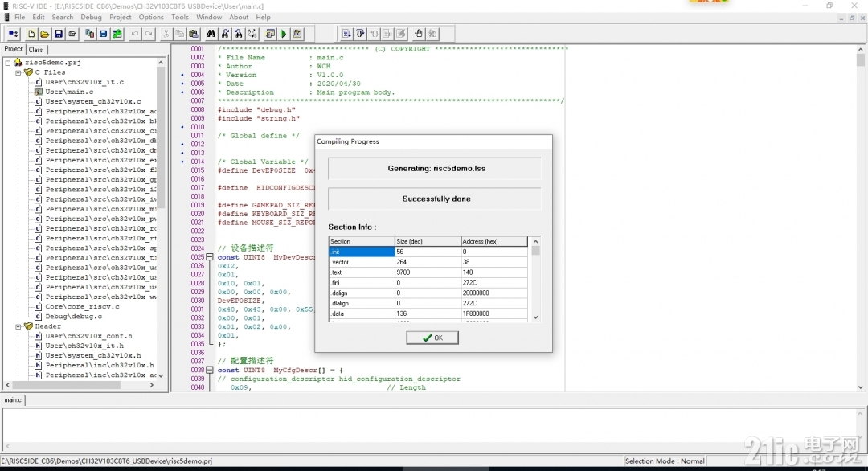The height and width of the screenshot is (471, 868).
Task: Select the .init row in Section Info
Action: (x=428, y=252)
